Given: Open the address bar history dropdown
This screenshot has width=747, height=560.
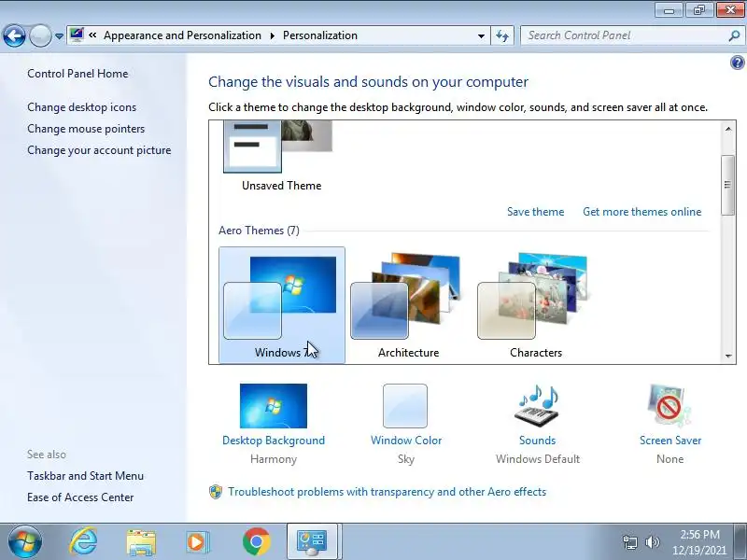Looking at the screenshot, I should coord(481,35).
